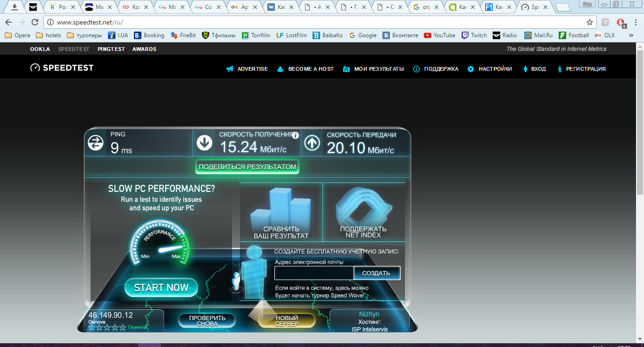Click the upload speed arrow icon
The width and height of the screenshot is (644, 347).
(312, 143)
